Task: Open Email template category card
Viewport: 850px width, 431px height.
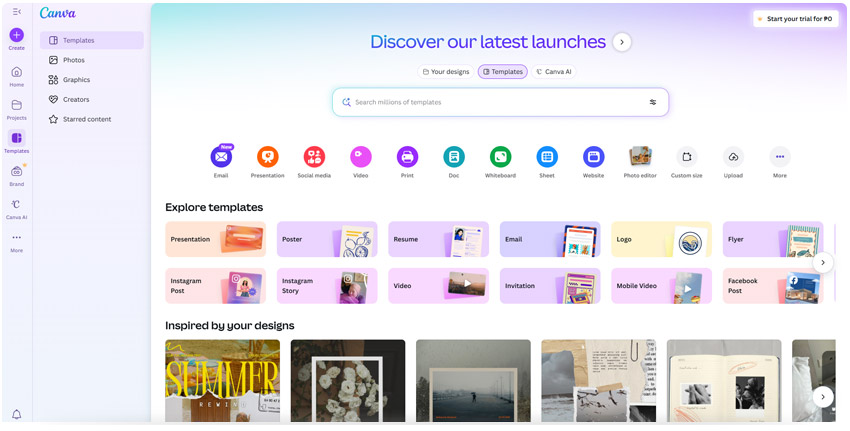Action: 550,239
